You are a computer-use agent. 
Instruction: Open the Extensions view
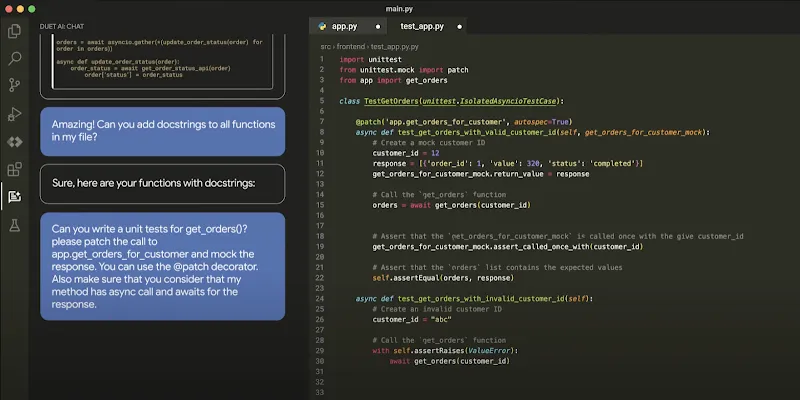point(14,169)
